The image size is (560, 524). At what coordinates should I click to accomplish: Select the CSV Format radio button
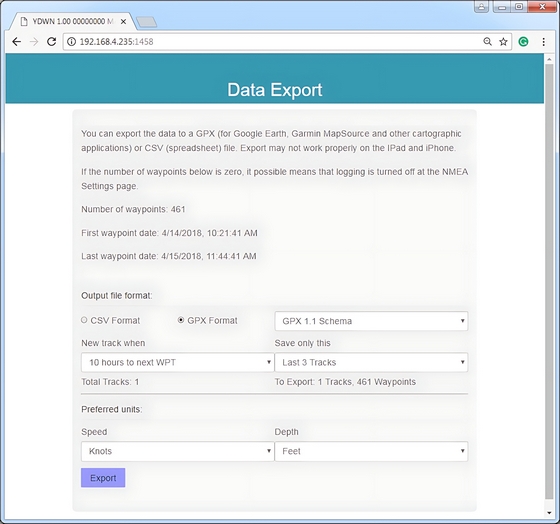pos(84,320)
